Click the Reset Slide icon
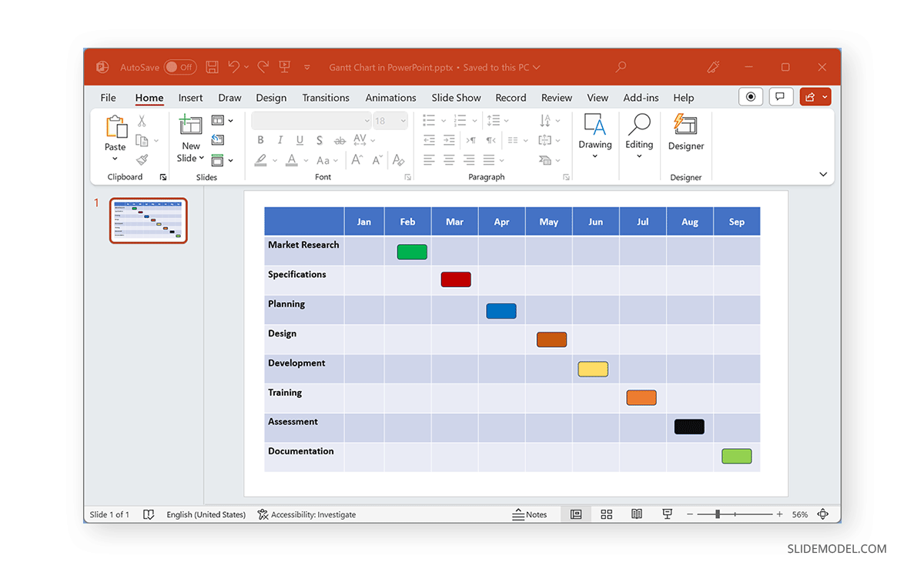This screenshot has height=572, width=924. pos(218,139)
